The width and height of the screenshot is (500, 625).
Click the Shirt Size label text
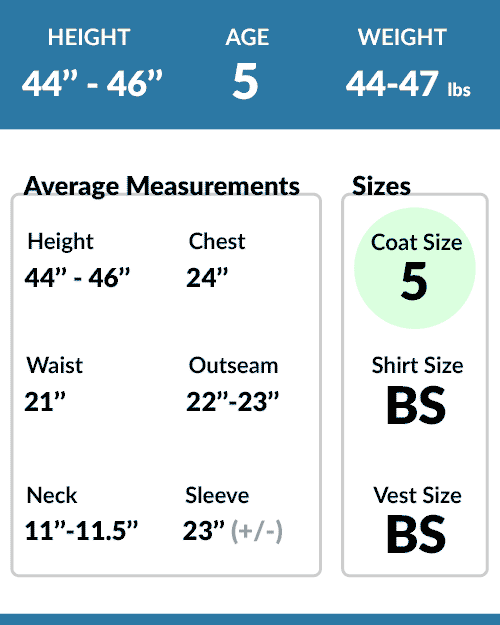[x=417, y=365]
